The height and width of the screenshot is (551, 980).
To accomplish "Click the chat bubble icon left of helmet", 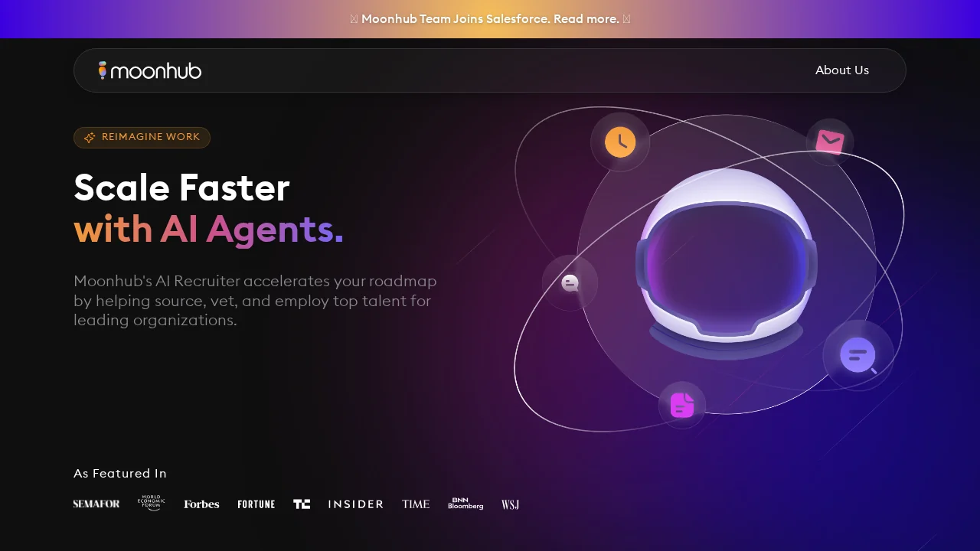I will tap(570, 283).
